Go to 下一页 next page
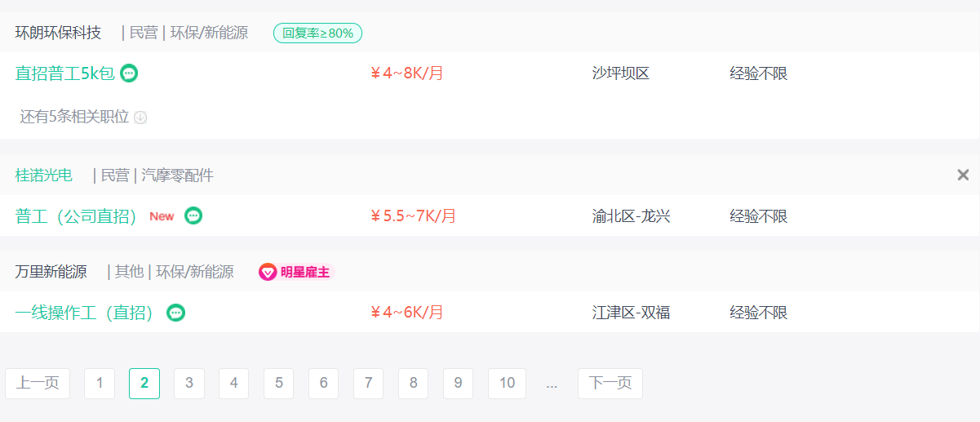This screenshot has height=422, width=980. point(610,384)
